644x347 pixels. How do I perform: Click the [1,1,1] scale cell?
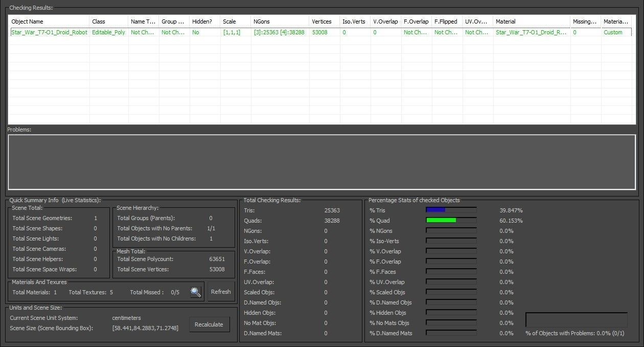click(236, 32)
